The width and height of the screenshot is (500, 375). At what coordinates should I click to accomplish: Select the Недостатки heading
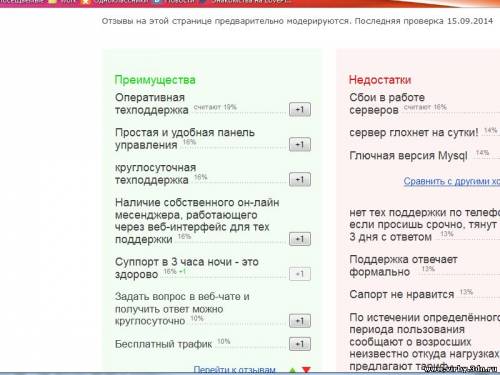[380, 80]
